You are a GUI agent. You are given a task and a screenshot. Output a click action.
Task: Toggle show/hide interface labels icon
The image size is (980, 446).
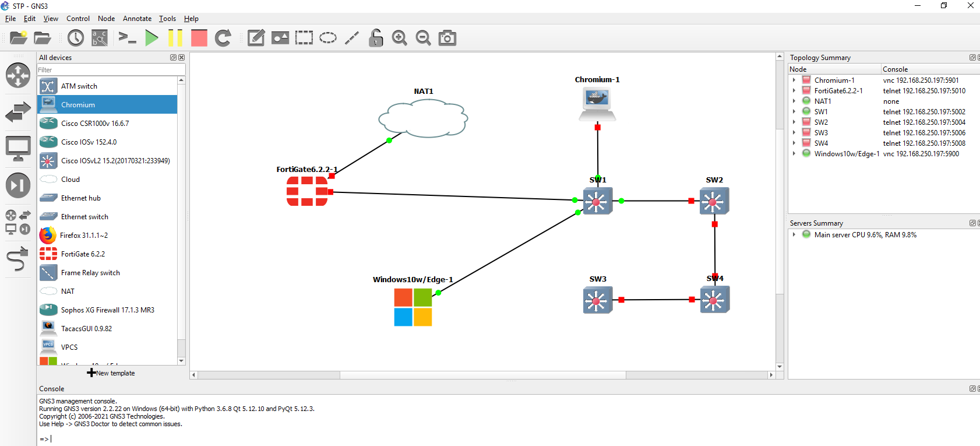(x=100, y=38)
